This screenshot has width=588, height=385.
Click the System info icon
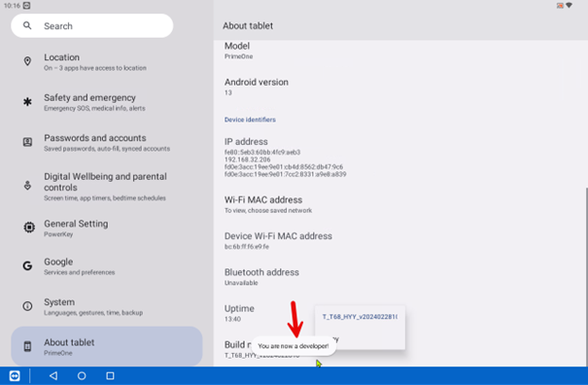pyautogui.click(x=27, y=306)
